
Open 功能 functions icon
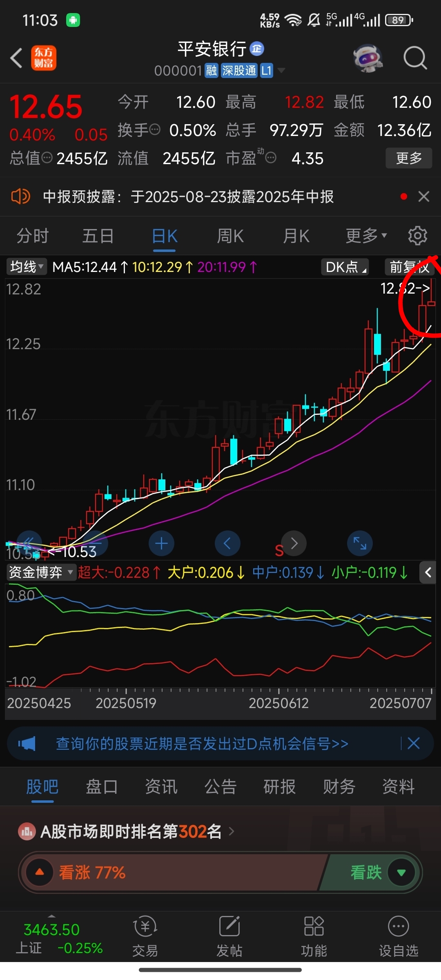[314, 926]
